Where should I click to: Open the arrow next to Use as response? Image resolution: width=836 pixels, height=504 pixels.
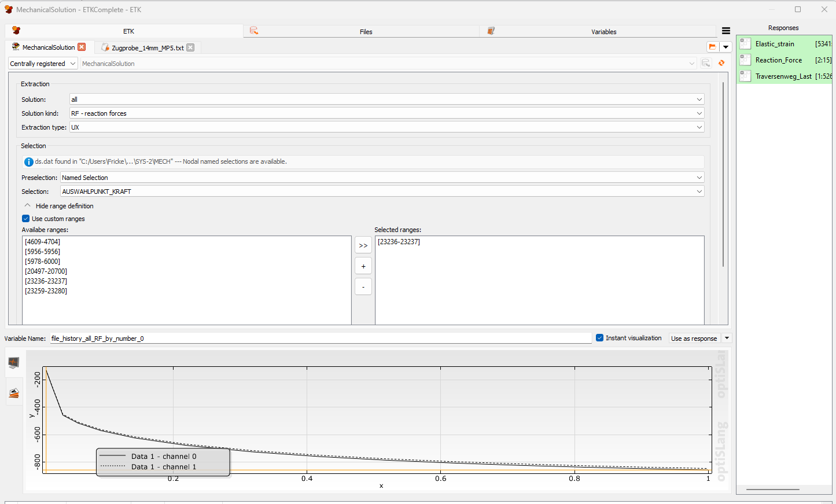tap(727, 339)
